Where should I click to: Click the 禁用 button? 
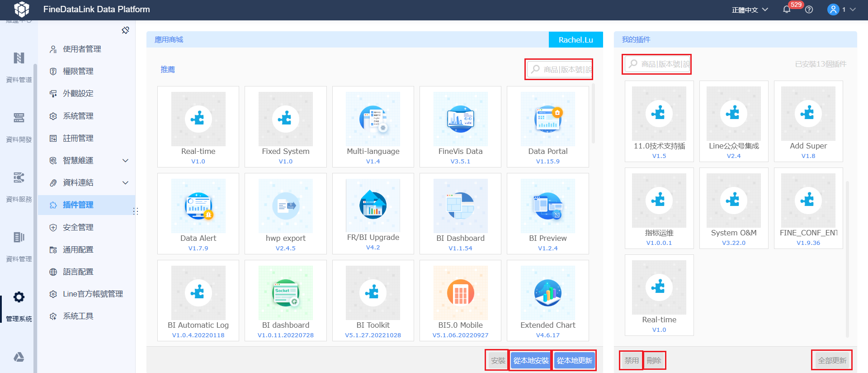631,360
